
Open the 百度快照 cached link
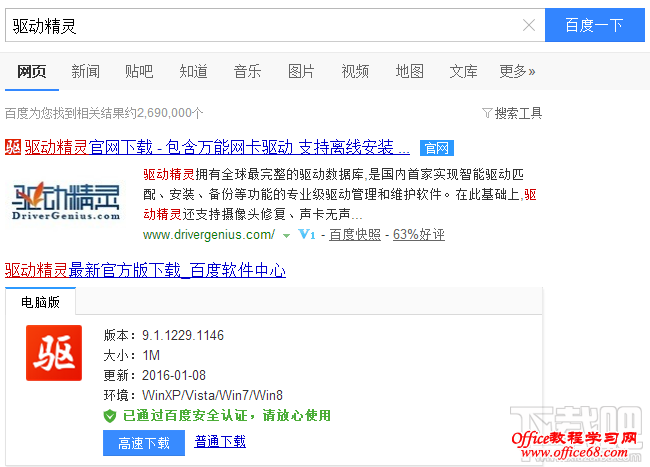[355, 235]
